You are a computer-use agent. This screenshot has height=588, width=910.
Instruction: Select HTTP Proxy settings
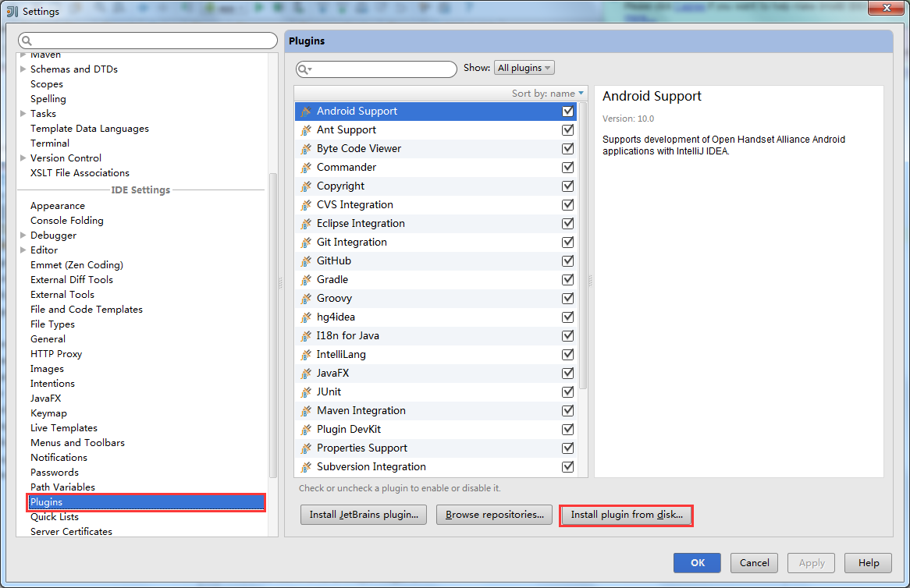coord(56,354)
